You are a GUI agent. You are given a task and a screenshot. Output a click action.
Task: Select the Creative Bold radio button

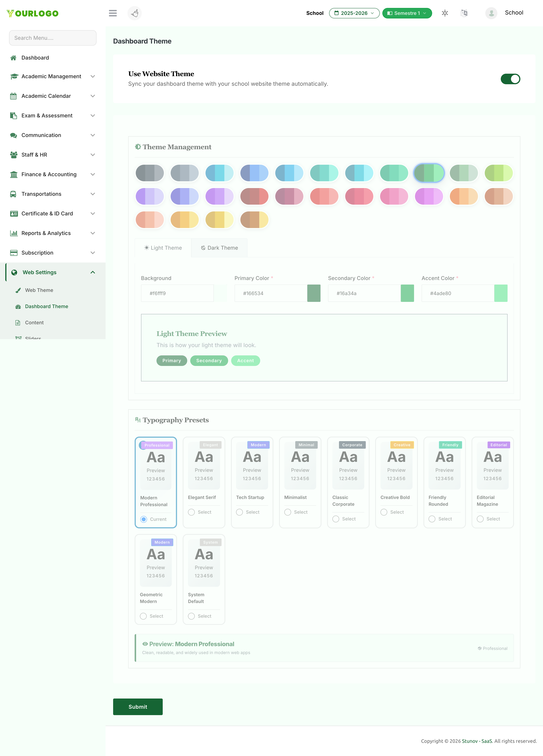click(384, 512)
